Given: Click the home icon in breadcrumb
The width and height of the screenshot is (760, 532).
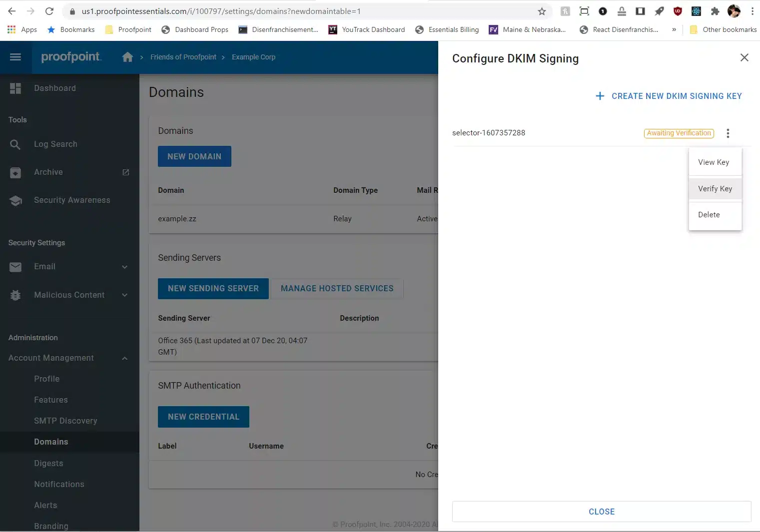Looking at the screenshot, I should tap(127, 57).
